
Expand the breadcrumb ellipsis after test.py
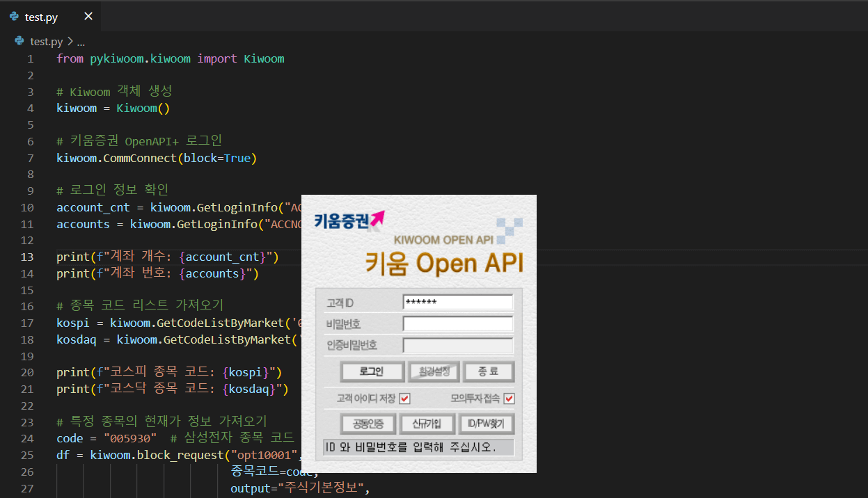coord(80,42)
